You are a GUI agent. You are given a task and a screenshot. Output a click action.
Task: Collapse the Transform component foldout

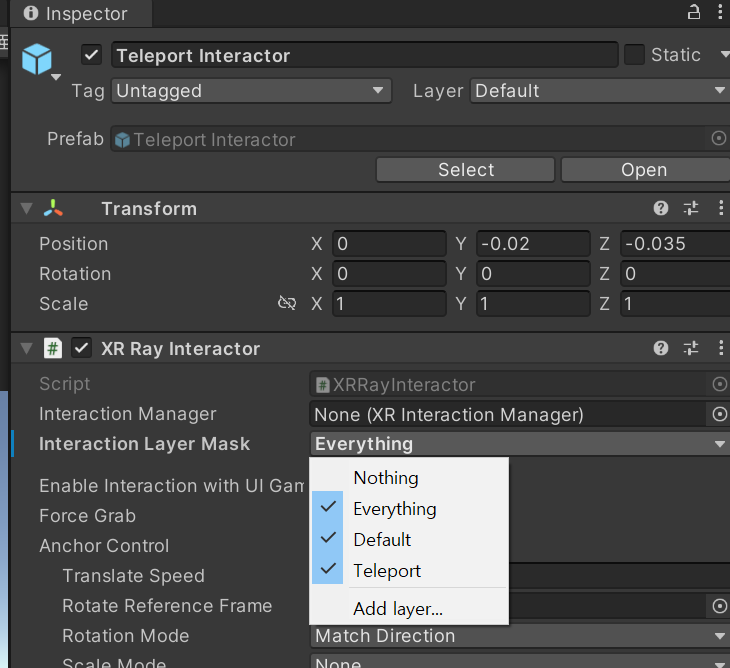27,208
